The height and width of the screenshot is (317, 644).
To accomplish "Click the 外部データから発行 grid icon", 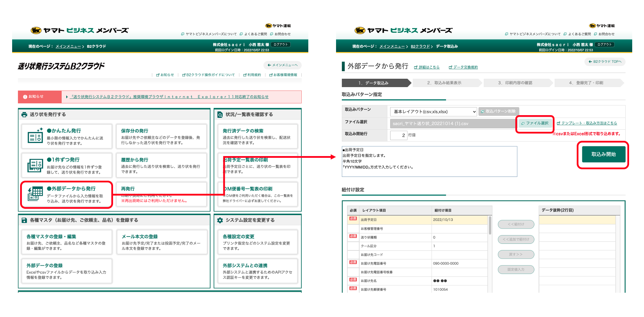I will (35, 194).
